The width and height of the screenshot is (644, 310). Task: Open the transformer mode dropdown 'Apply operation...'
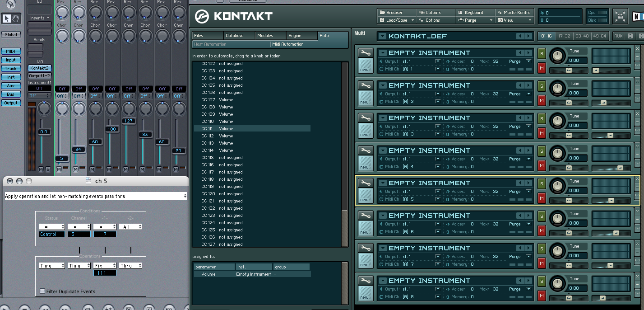click(96, 196)
